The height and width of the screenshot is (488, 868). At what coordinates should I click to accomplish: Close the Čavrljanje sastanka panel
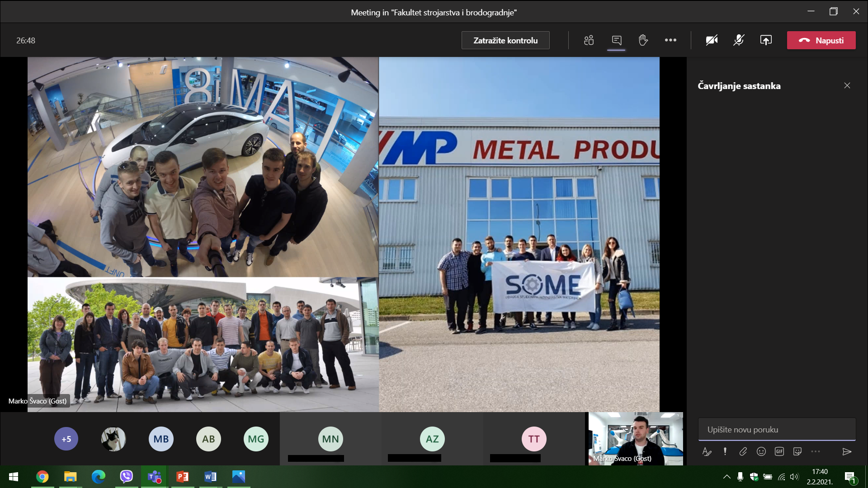847,85
